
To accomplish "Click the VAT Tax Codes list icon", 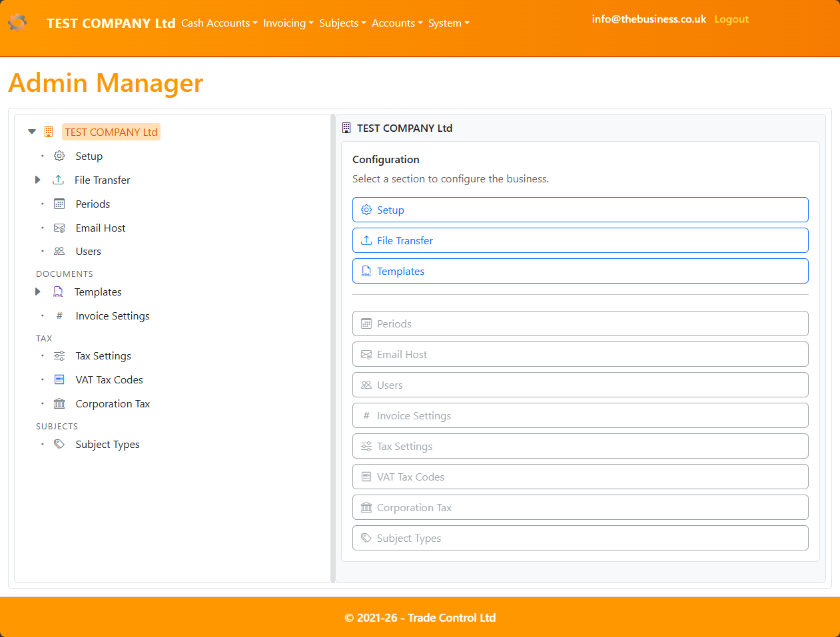I will pos(59,379).
